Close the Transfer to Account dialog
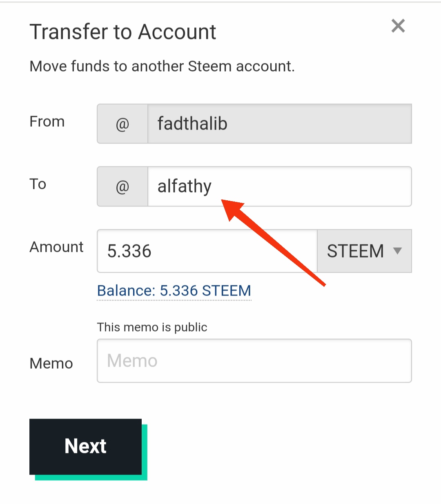The height and width of the screenshot is (504, 441). (398, 26)
